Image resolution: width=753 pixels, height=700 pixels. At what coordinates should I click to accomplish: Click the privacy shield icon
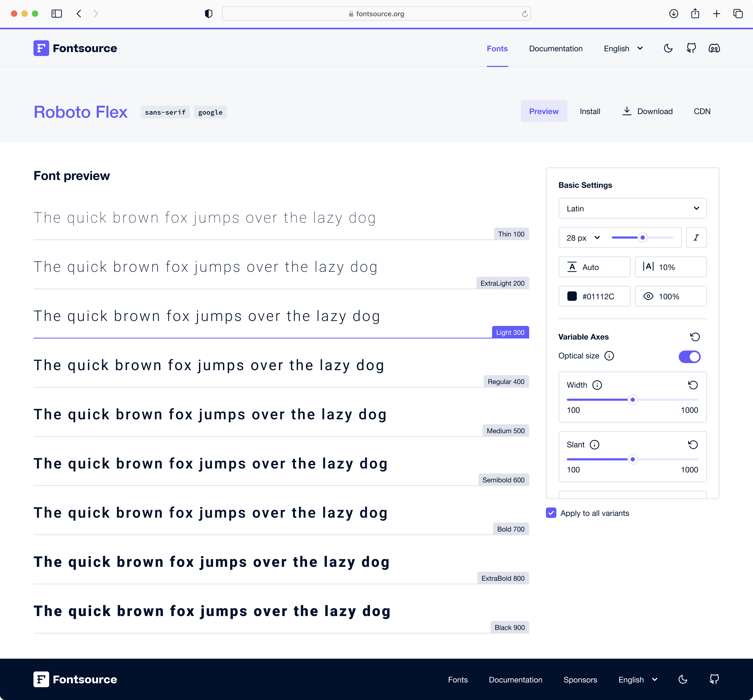click(209, 14)
